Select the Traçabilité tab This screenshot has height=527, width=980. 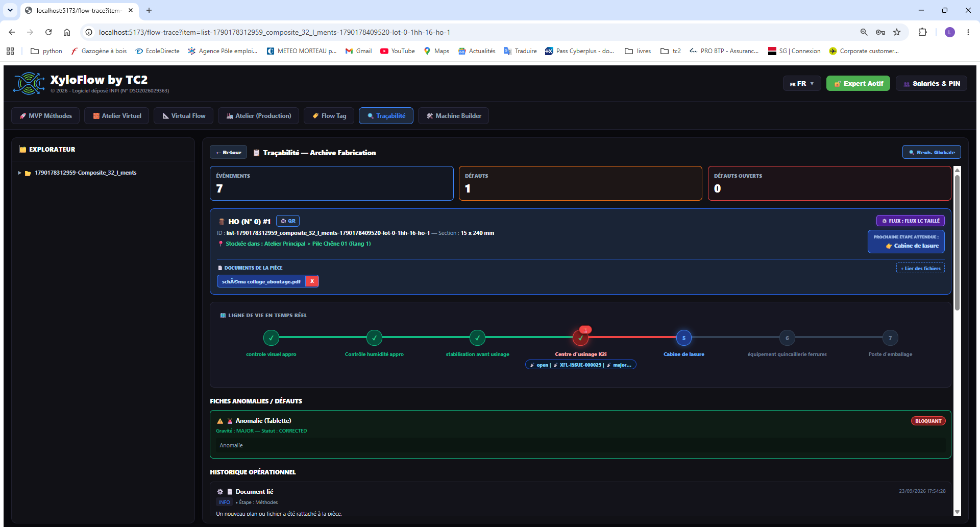[x=386, y=116]
